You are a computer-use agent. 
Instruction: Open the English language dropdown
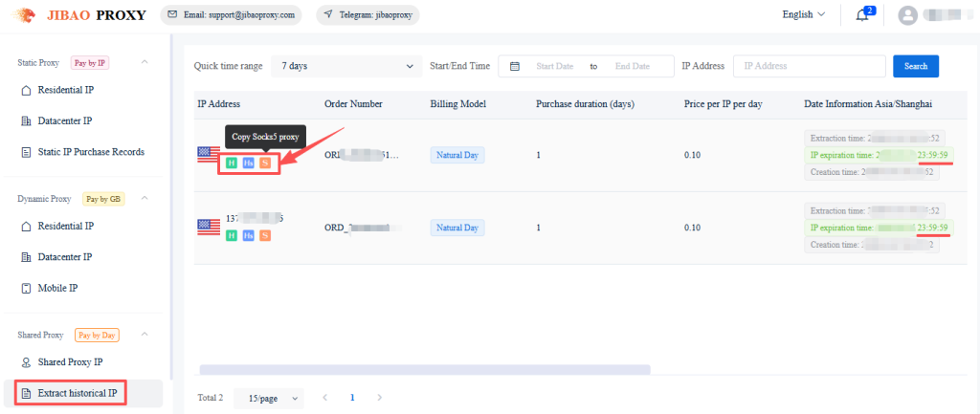pyautogui.click(x=803, y=14)
